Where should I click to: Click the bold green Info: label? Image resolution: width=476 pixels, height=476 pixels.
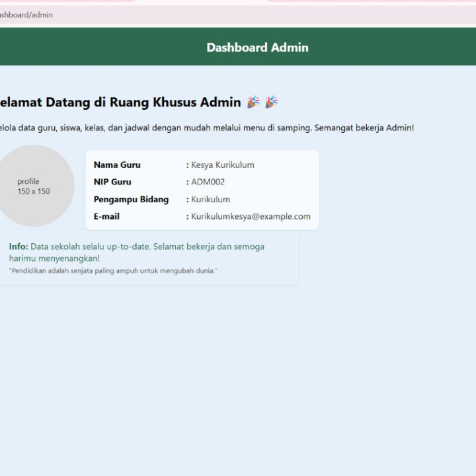tap(19, 247)
